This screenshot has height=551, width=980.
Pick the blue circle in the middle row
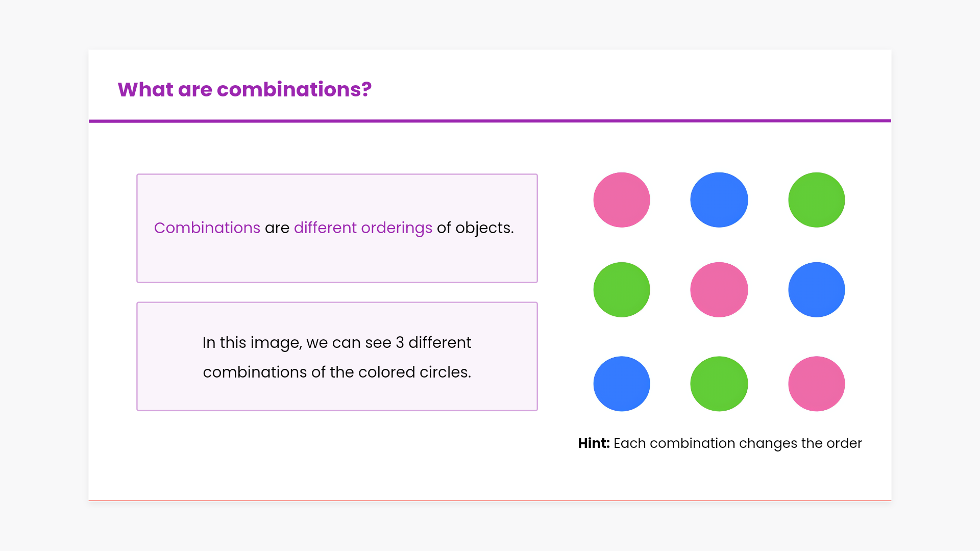pos(816,289)
